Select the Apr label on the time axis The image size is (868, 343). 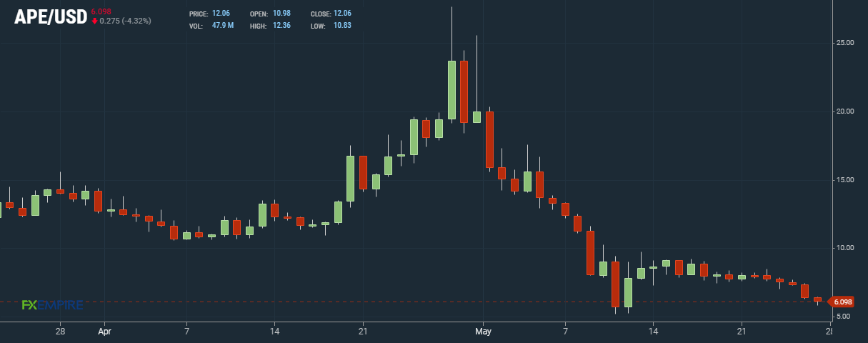point(105,332)
